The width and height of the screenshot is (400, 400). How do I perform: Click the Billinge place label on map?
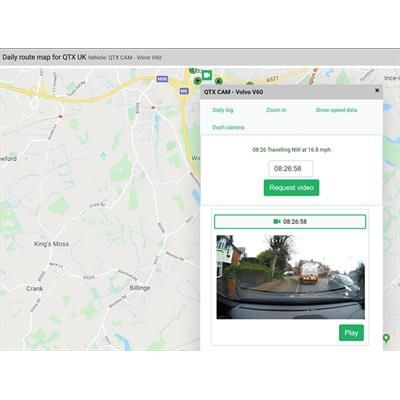point(140,288)
